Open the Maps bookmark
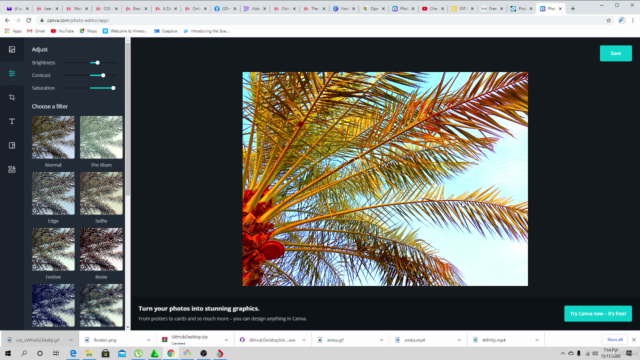Image resolution: width=640 pixels, height=360 pixels. [88, 31]
